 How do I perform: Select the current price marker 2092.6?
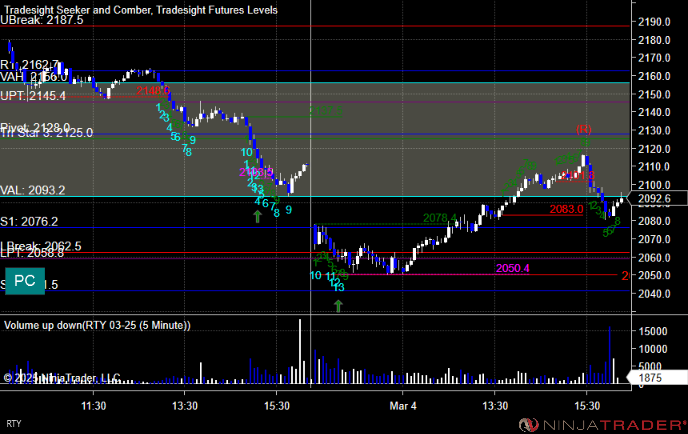click(658, 199)
